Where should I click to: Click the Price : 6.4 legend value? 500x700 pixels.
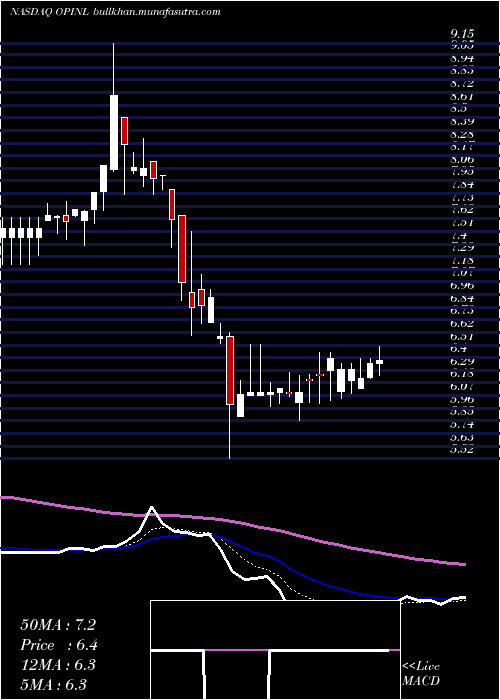(x=59, y=645)
